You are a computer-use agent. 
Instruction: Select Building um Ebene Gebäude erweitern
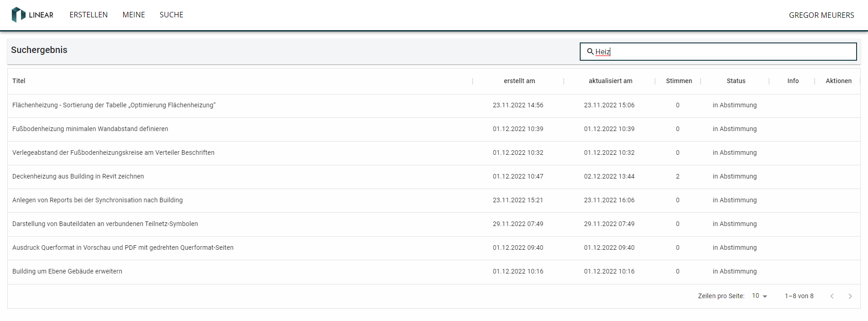tap(67, 271)
